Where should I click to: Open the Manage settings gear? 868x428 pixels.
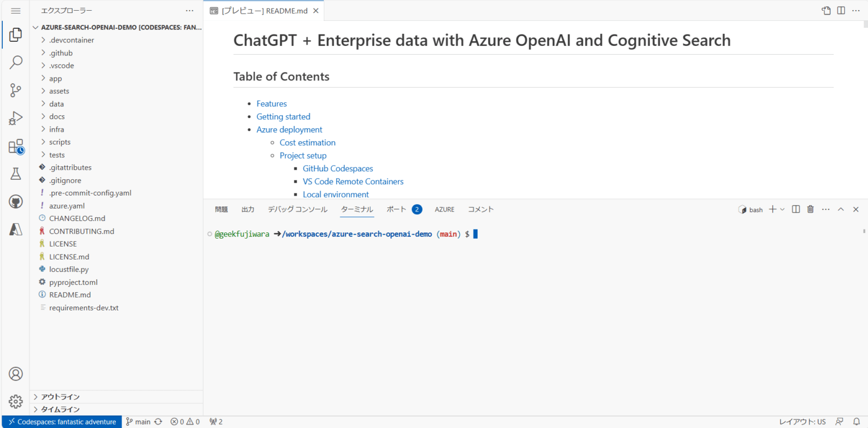15,401
